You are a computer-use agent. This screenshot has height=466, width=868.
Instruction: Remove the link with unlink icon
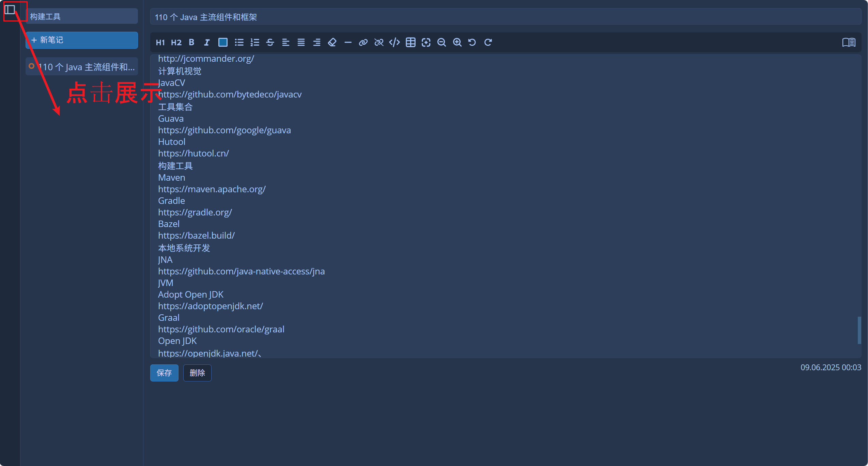click(x=379, y=42)
